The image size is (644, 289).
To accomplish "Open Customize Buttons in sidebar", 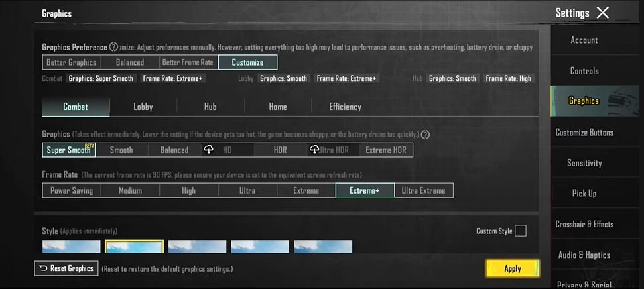I will click(584, 133).
